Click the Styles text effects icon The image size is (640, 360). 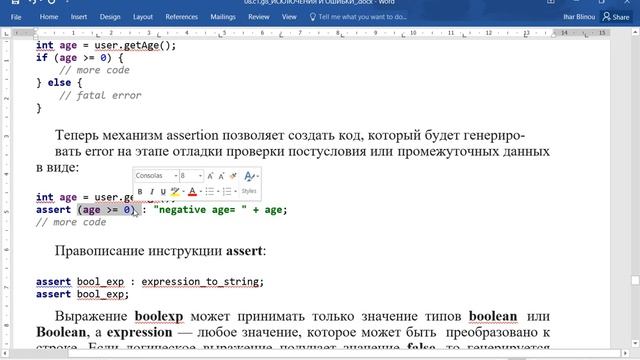[x=249, y=176]
